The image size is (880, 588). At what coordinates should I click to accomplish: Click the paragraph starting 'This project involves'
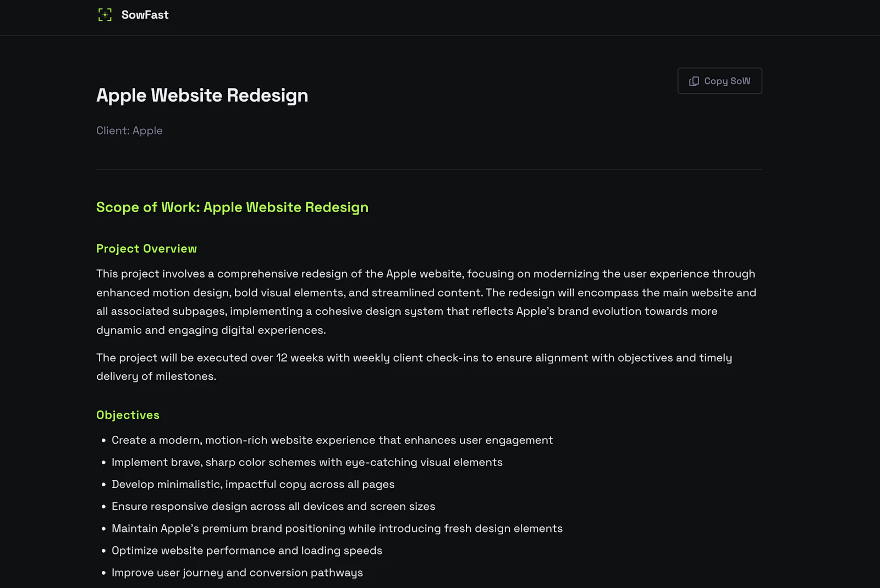[426, 302]
